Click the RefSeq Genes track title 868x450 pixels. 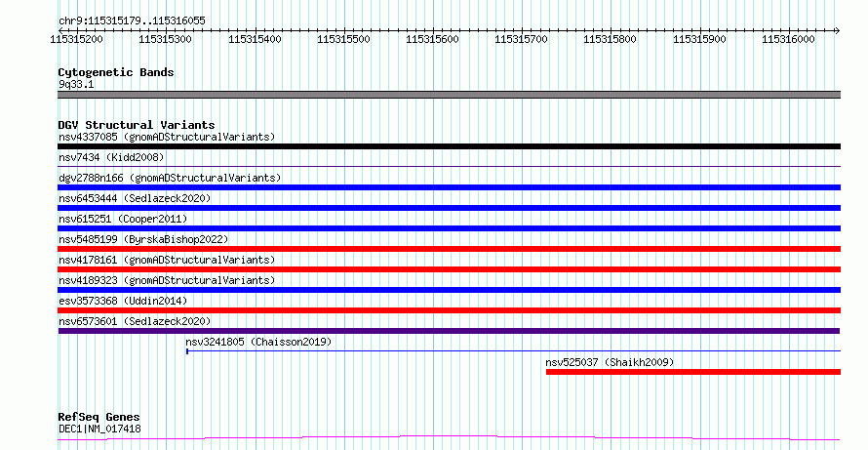point(99,417)
